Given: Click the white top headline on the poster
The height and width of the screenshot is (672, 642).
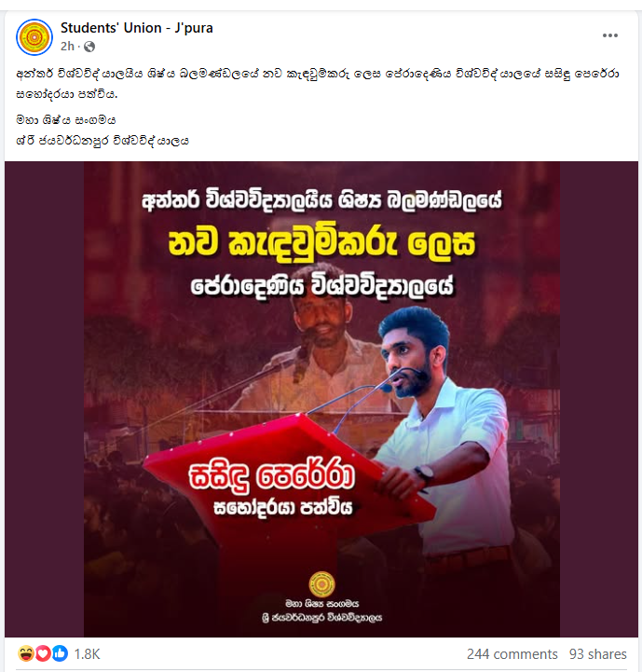Looking at the screenshot, I should [x=321, y=200].
